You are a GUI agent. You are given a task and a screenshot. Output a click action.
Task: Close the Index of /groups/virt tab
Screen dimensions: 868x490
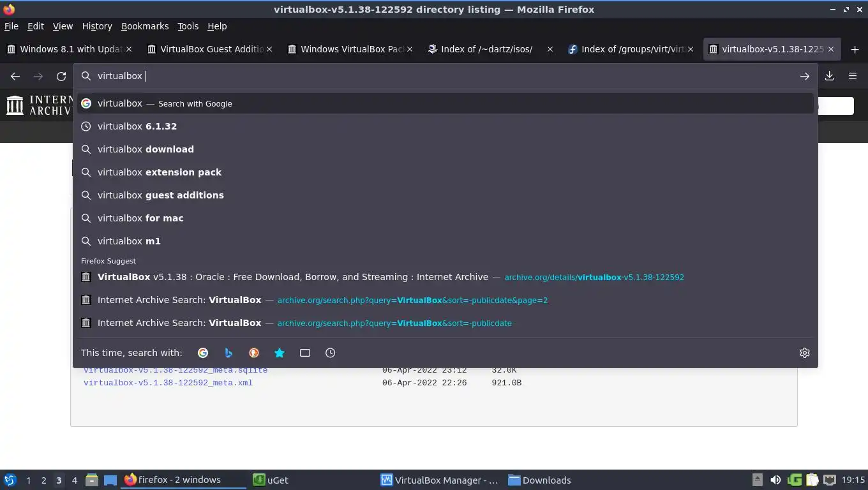(691, 49)
